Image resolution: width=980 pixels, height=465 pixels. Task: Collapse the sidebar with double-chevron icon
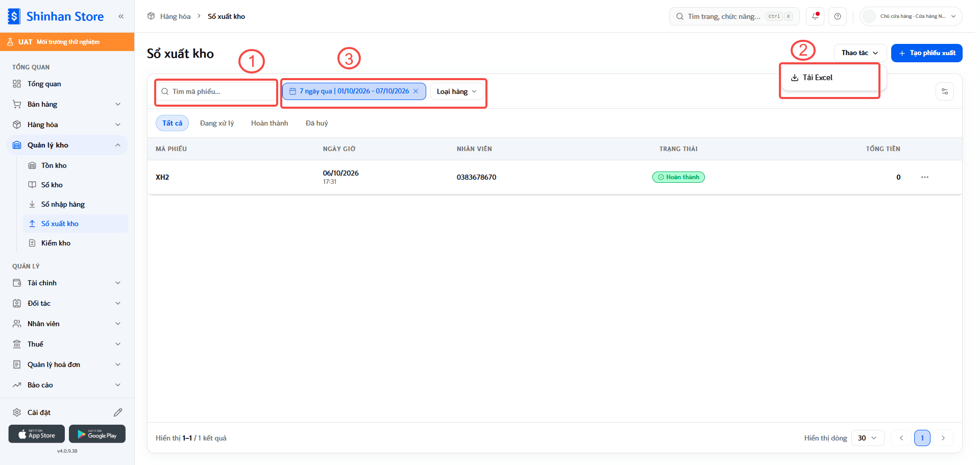pyautogui.click(x=121, y=16)
